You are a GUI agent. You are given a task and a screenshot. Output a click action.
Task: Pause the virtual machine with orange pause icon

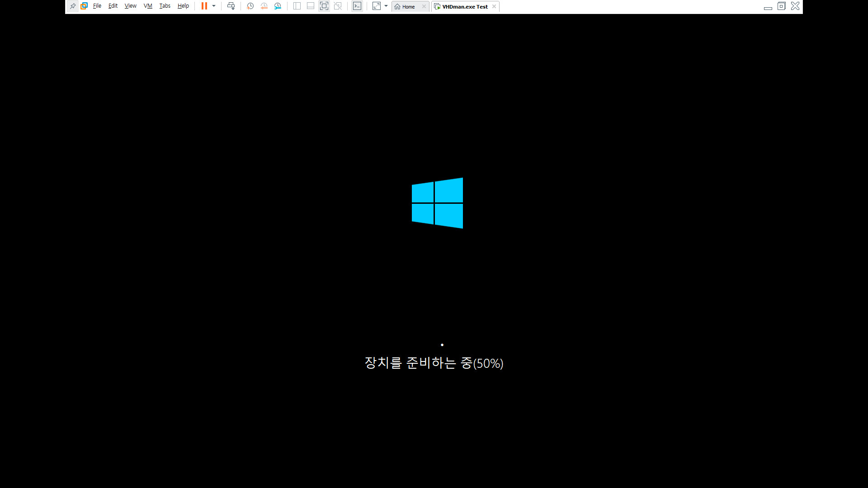click(x=204, y=6)
